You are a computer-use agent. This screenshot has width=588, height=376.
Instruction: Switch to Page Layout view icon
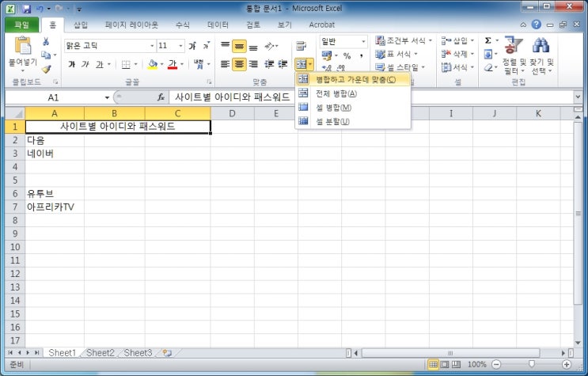(x=445, y=364)
